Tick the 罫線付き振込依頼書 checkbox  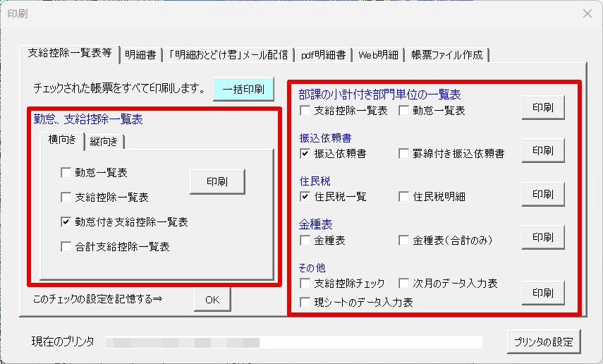404,154
